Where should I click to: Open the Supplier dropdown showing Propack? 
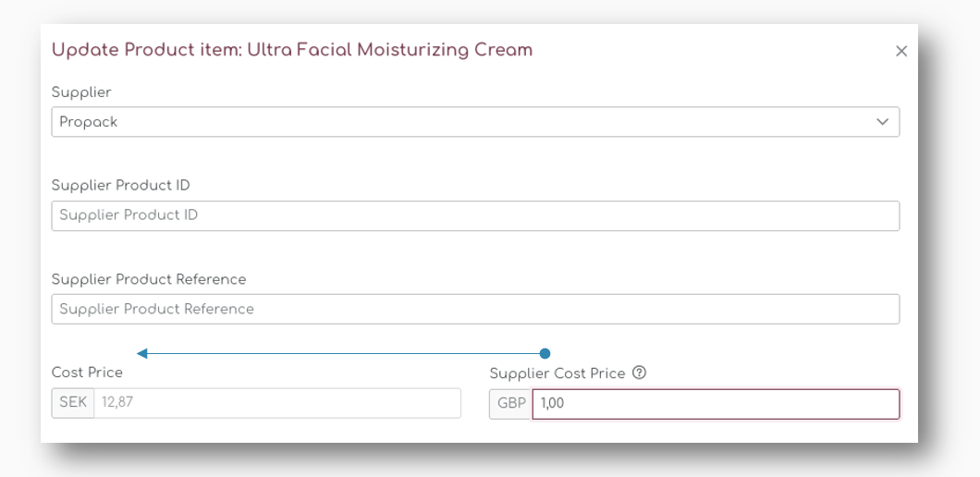(475, 122)
